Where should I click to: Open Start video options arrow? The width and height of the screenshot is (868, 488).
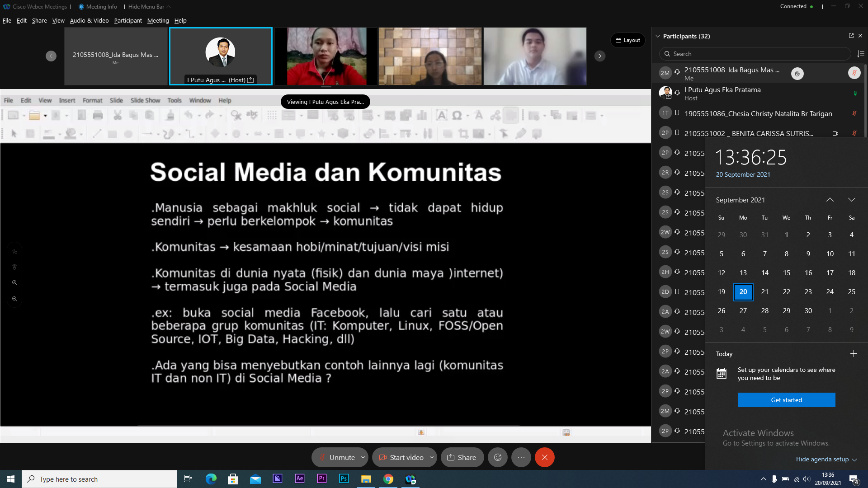pos(432,457)
